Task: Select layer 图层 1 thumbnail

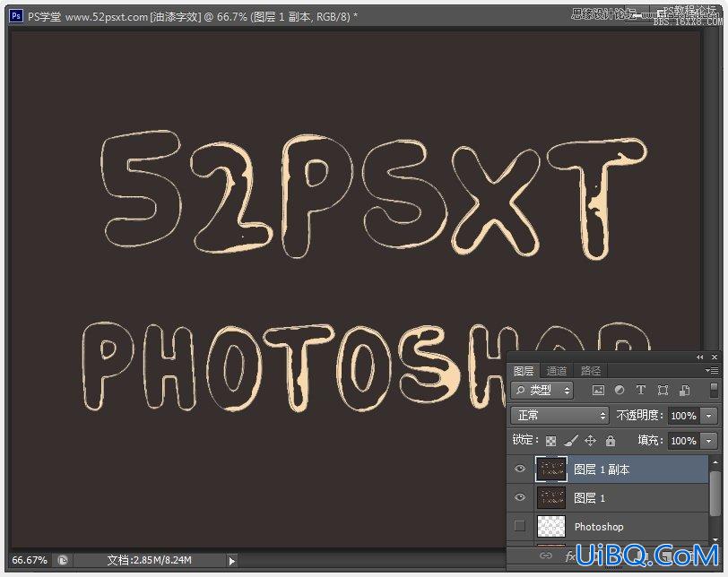Action: (551, 497)
